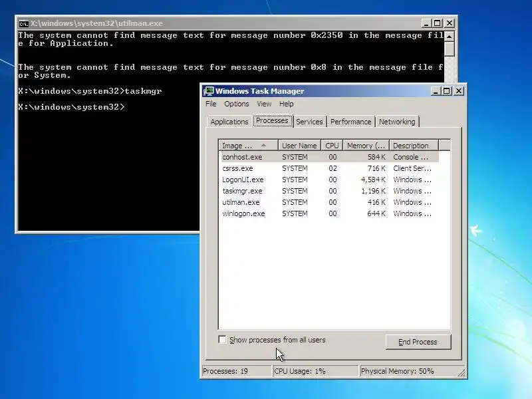Switch to the Applications tab

pos(229,122)
